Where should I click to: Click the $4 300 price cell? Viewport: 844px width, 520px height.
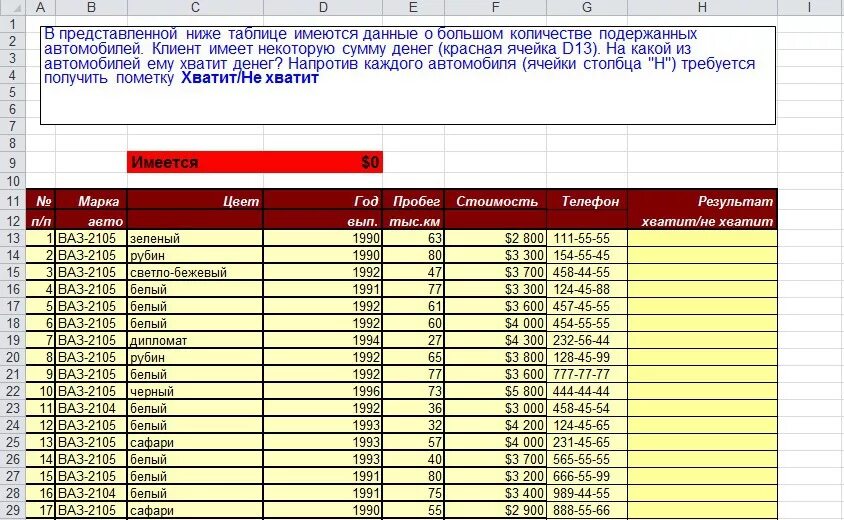[x=495, y=340]
